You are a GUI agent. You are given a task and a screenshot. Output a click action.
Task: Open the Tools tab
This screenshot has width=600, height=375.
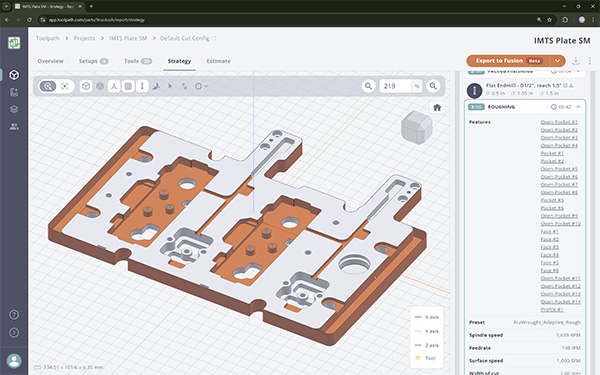click(138, 61)
